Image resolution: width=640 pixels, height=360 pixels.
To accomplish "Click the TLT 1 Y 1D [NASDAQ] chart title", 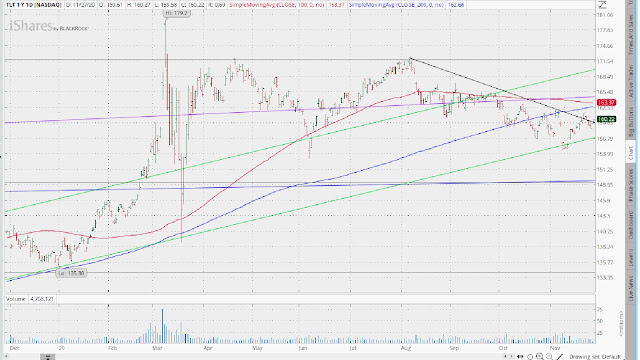I will [33, 5].
